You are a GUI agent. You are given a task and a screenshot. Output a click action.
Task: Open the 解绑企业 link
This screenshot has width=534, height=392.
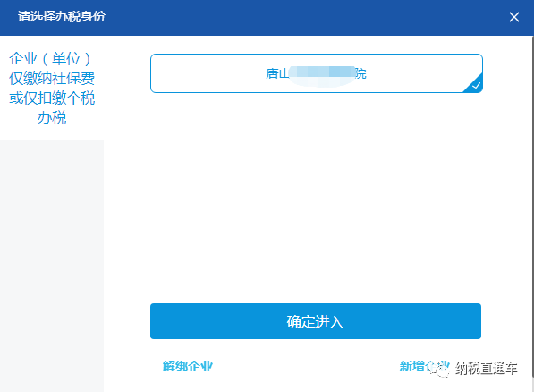coord(188,366)
